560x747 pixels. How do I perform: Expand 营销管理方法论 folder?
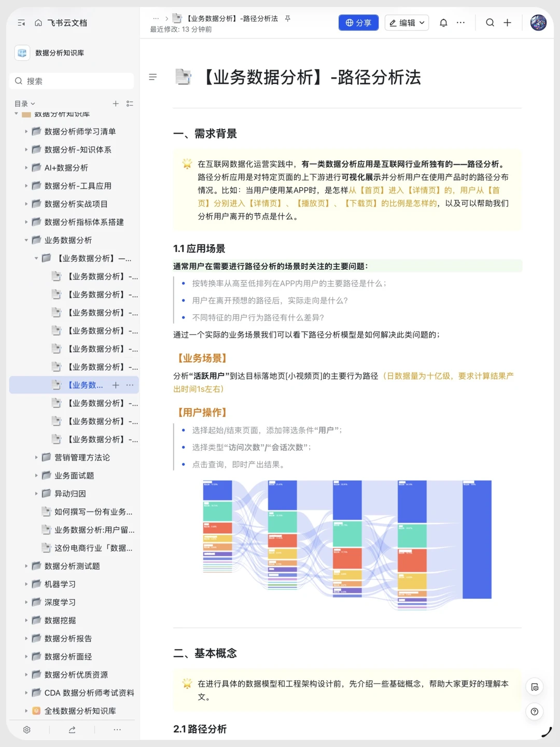(x=36, y=458)
